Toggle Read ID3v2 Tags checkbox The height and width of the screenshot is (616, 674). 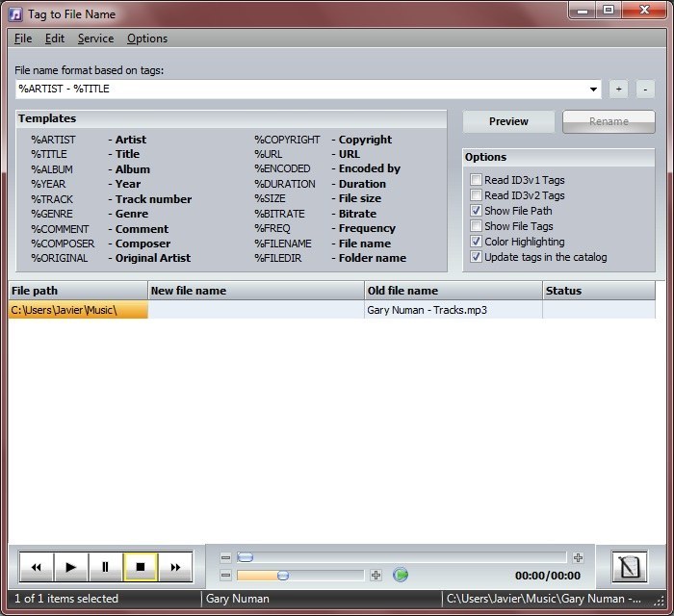(x=476, y=195)
